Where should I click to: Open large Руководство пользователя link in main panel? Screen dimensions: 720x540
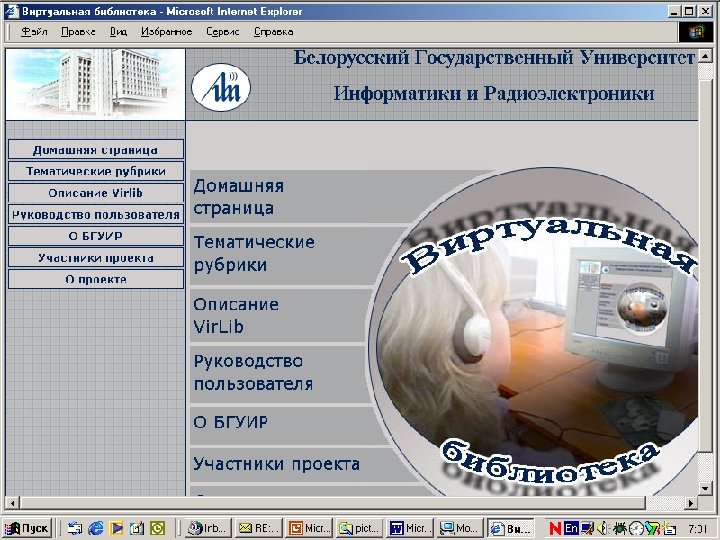[x=253, y=372]
